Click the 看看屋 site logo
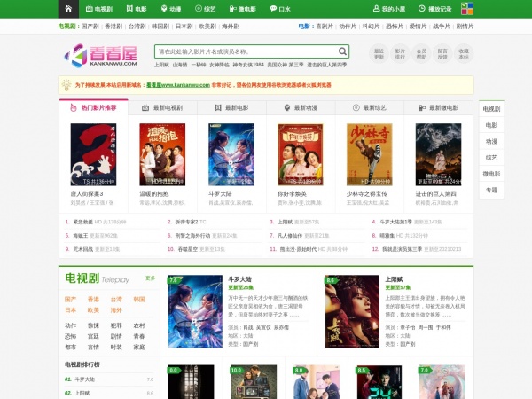This screenshot has width=532, height=399. [101, 56]
